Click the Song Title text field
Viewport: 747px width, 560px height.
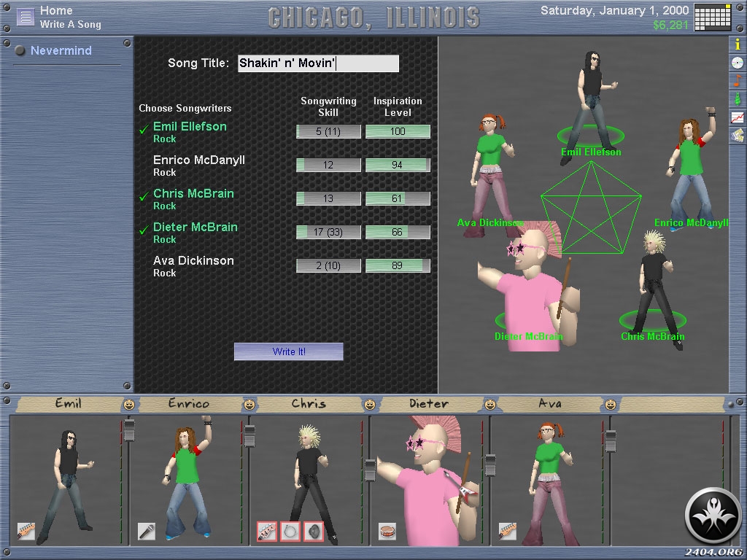(318, 63)
